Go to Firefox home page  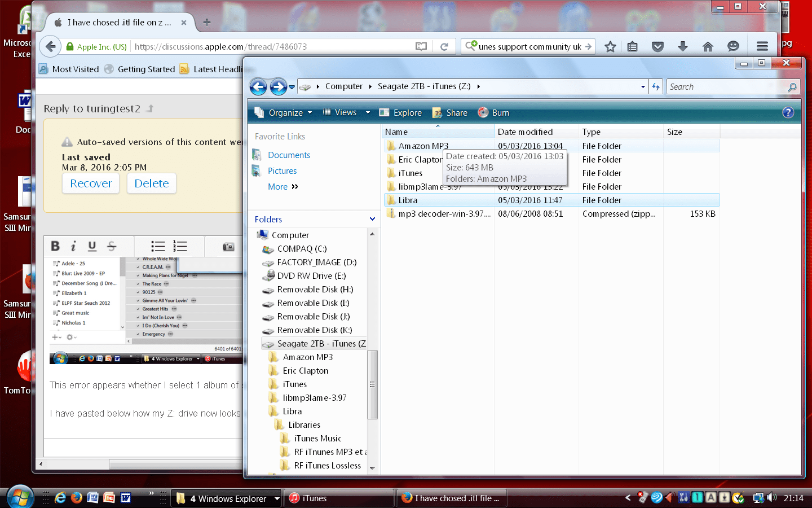(x=708, y=46)
